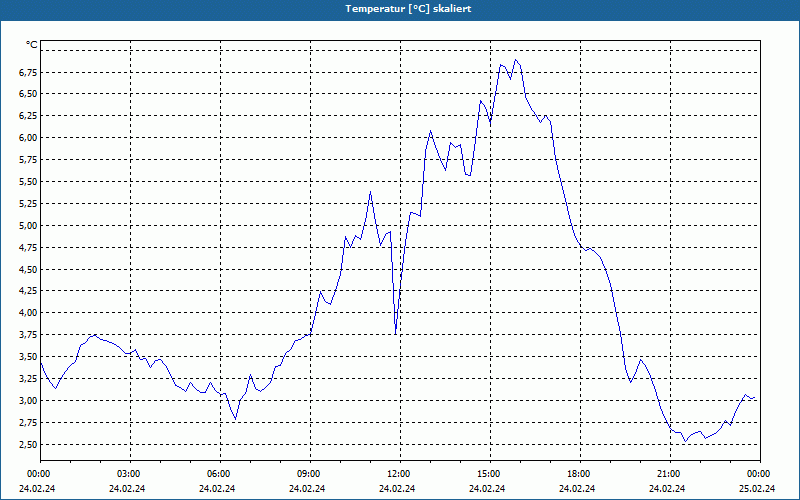Click the 12:00 time label
This screenshot has width=800, height=500.
[x=401, y=474]
